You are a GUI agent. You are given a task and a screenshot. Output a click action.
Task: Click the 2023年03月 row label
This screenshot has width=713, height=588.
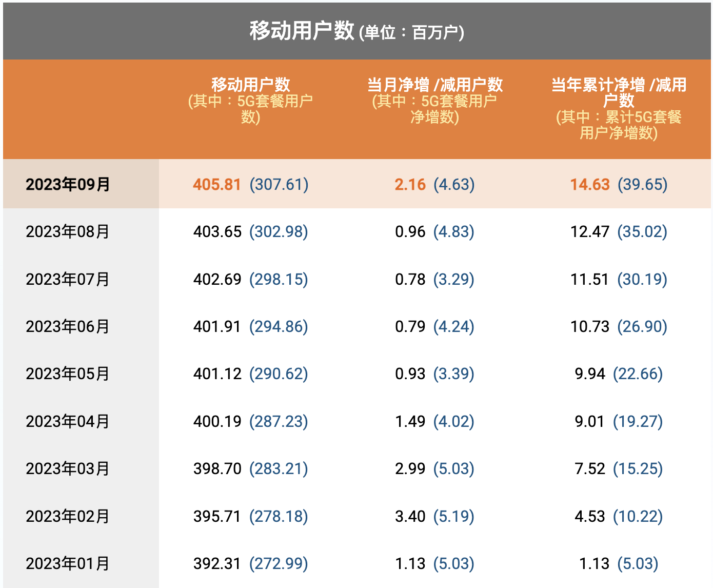click(68, 468)
